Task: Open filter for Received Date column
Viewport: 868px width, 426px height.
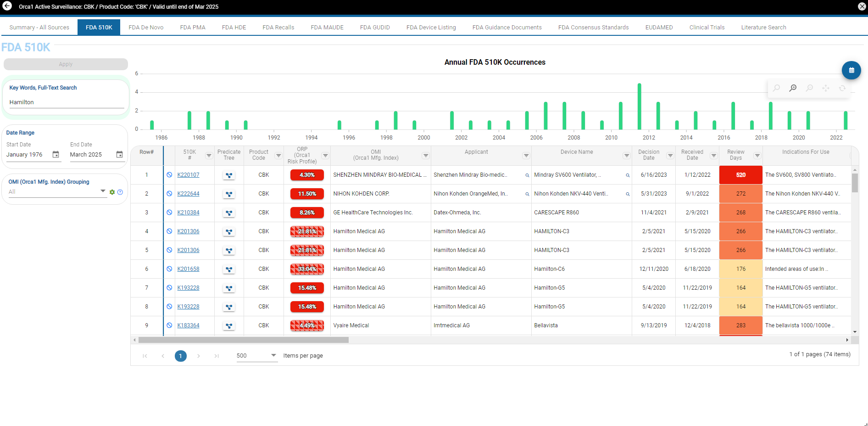Action: coord(714,156)
